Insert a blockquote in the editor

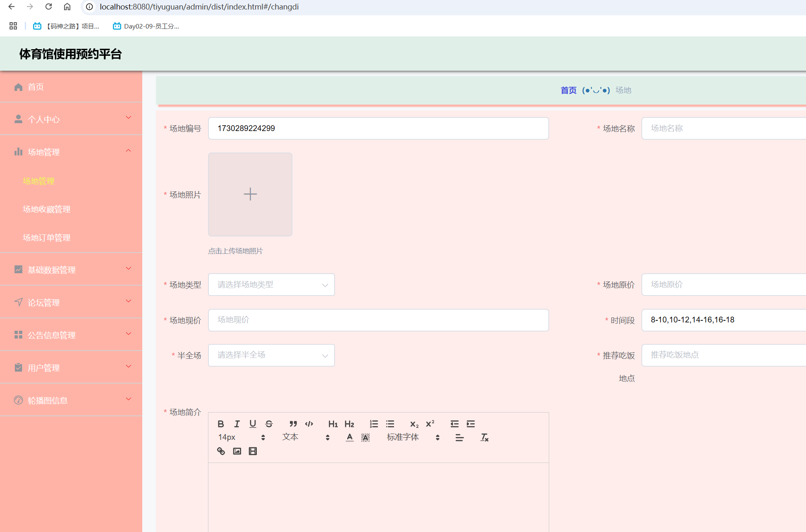[293, 424]
